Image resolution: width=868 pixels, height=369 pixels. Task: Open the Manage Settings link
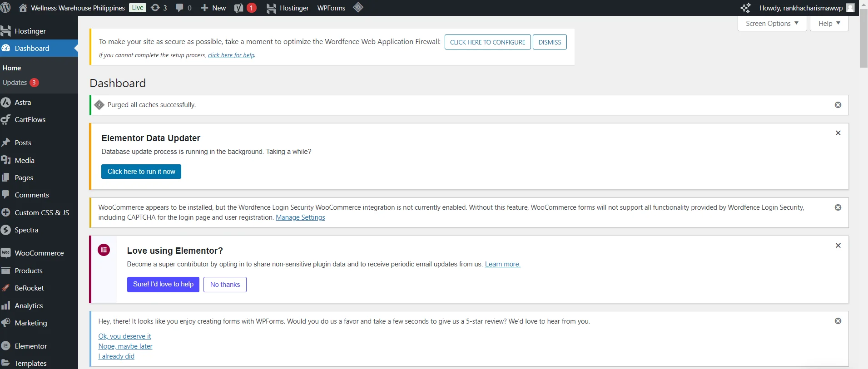tap(300, 217)
